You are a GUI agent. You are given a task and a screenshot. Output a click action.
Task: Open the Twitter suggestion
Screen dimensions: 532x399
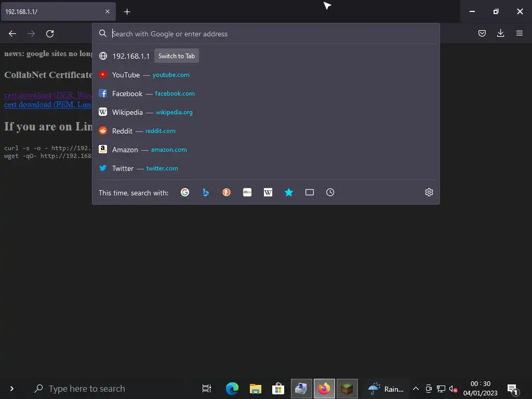pos(265,168)
